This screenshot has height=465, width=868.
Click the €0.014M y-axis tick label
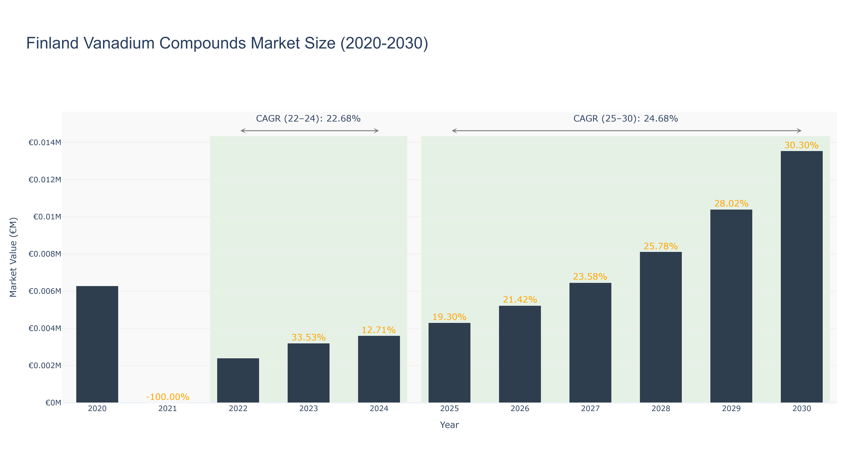click(x=45, y=143)
